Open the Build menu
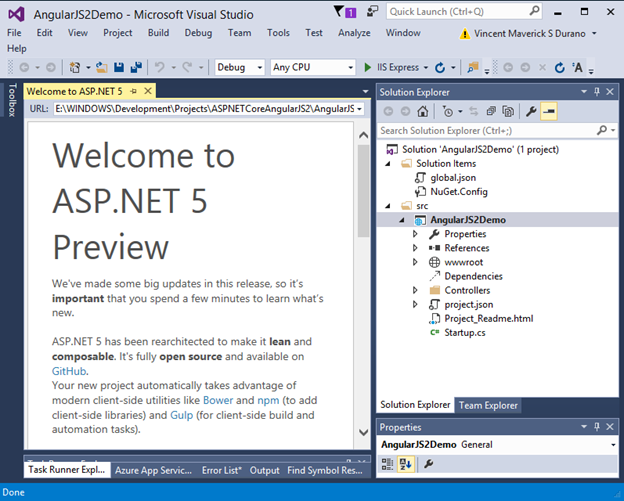This screenshot has height=501, width=624. coord(158,33)
